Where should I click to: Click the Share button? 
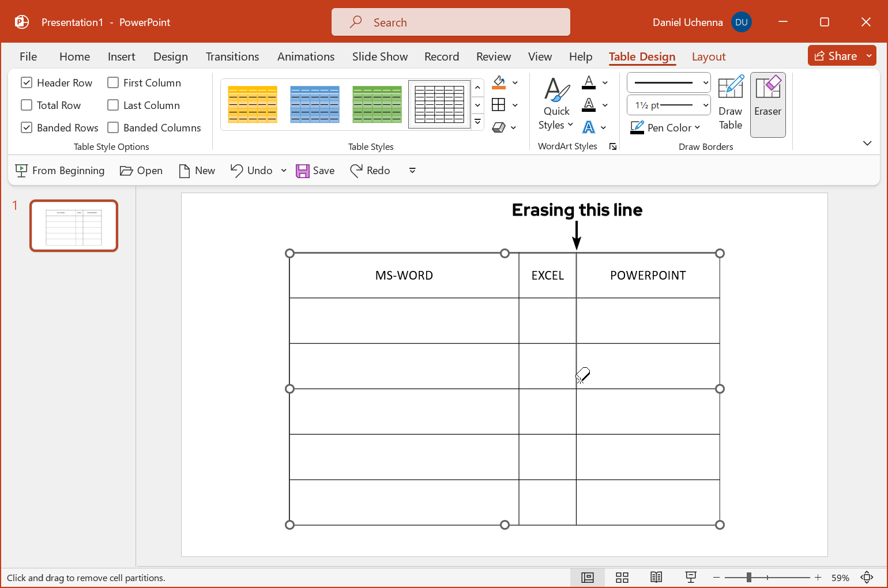tap(836, 56)
